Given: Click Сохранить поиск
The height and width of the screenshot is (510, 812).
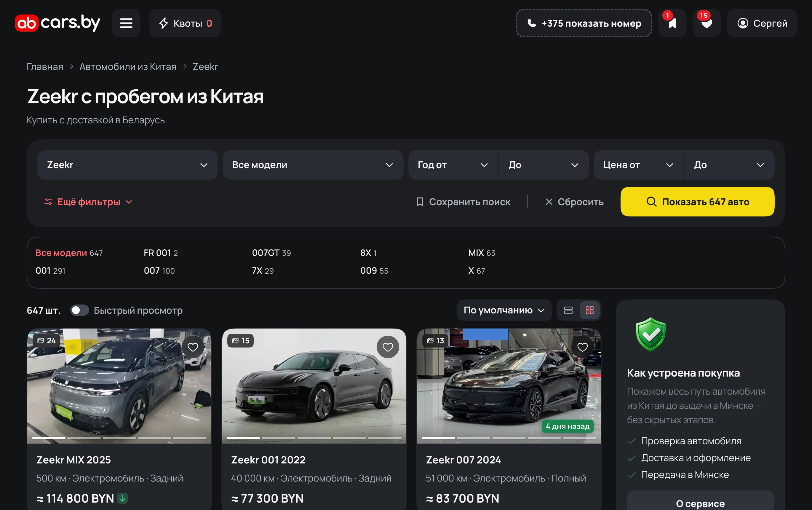Looking at the screenshot, I should (463, 202).
